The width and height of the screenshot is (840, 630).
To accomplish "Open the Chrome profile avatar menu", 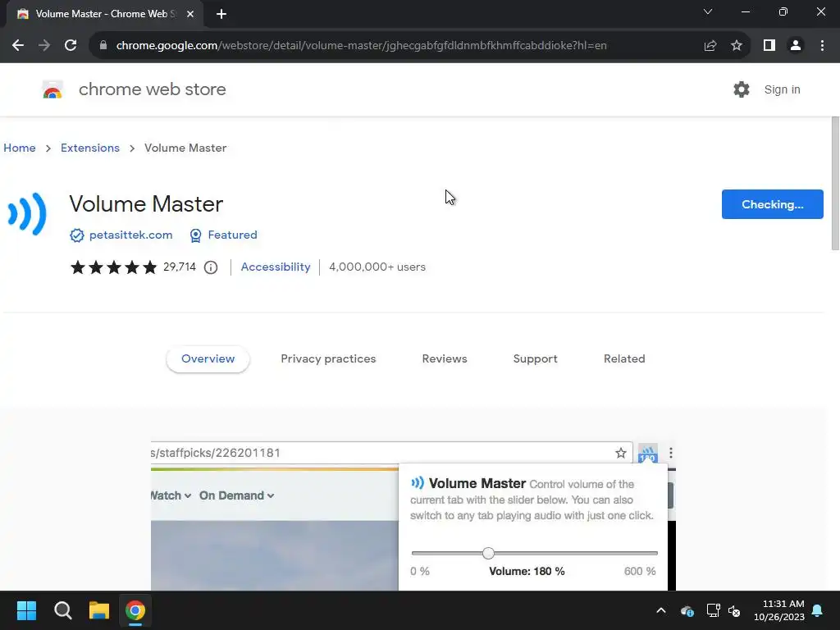I will click(x=796, y=46).
